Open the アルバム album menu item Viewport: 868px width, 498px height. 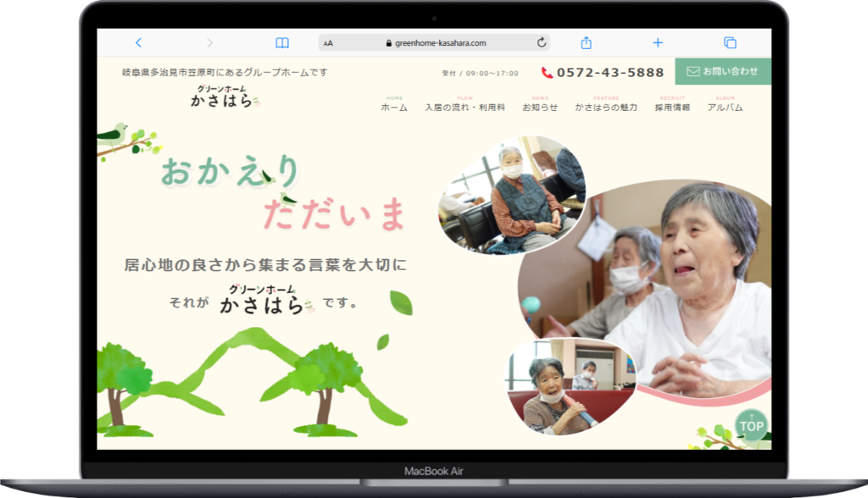coord(726,104)
